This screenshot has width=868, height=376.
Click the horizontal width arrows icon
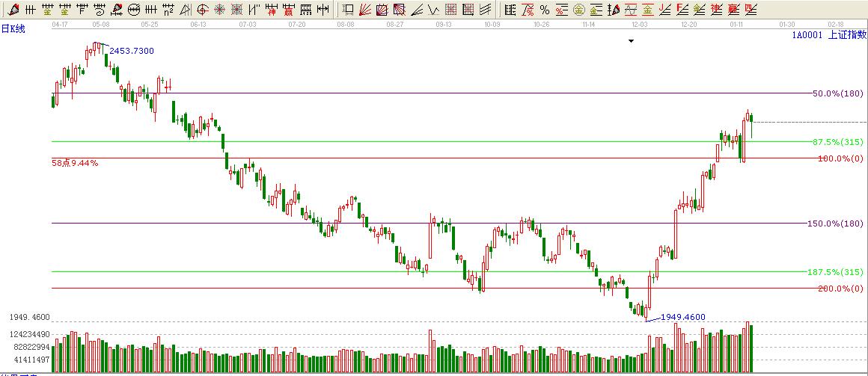[x=323, y=10]
